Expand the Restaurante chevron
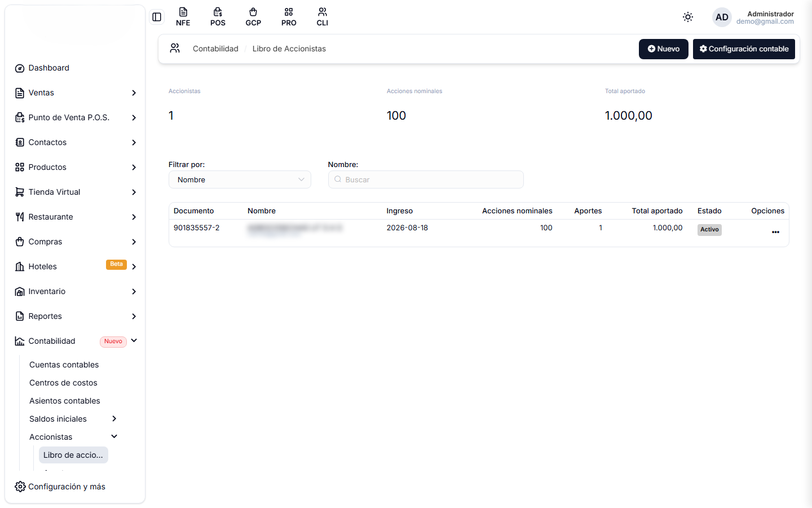 tap(134, 217)
